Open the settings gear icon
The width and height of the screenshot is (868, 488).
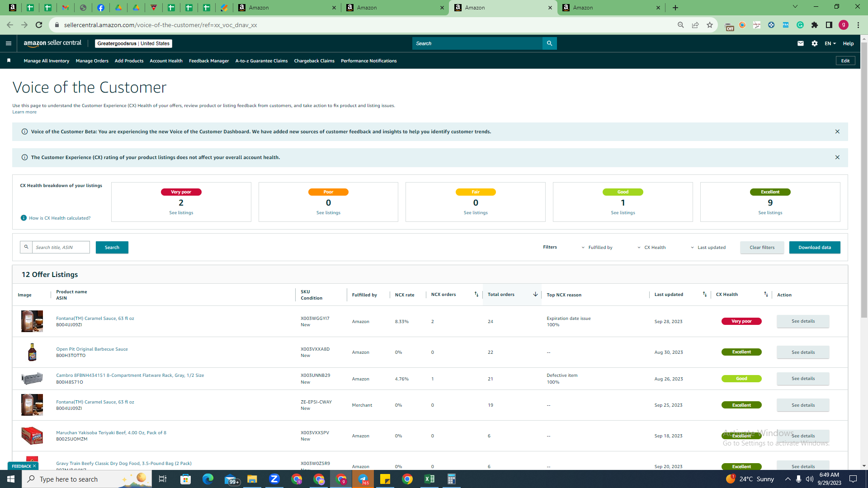[x=814, y=43]
